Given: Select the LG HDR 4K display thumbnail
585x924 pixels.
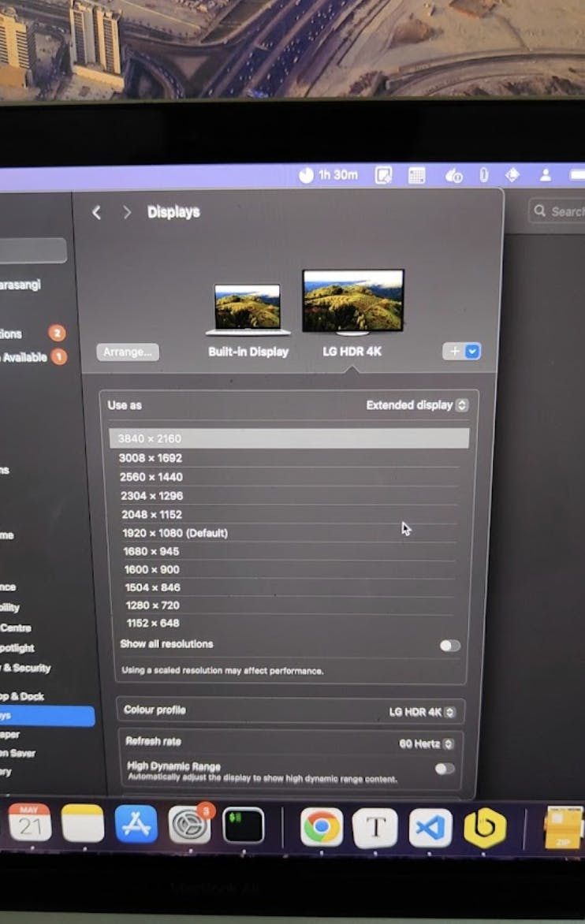Looking at the screenshot, I should [352, 301].
